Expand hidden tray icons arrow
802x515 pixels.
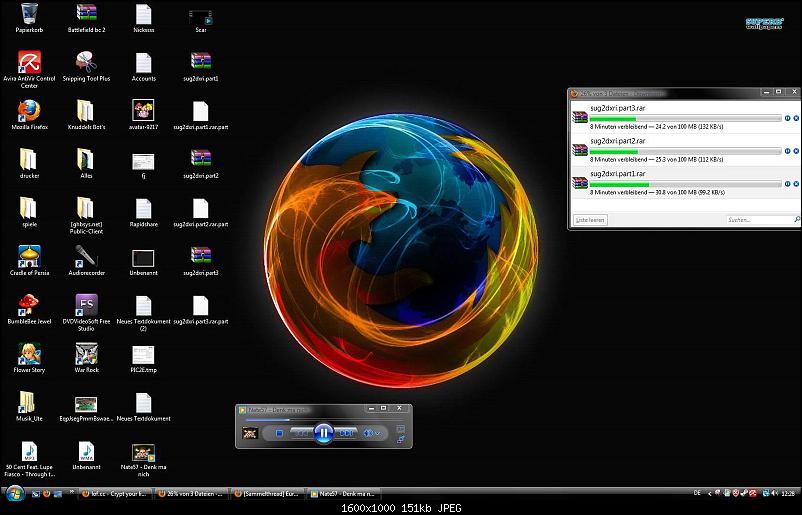click(709, 494)
